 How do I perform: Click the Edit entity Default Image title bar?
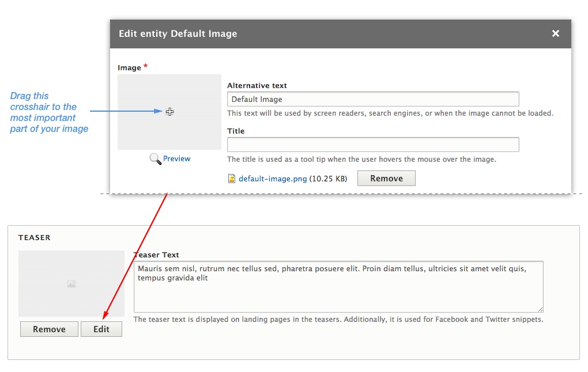pos(341,34)
